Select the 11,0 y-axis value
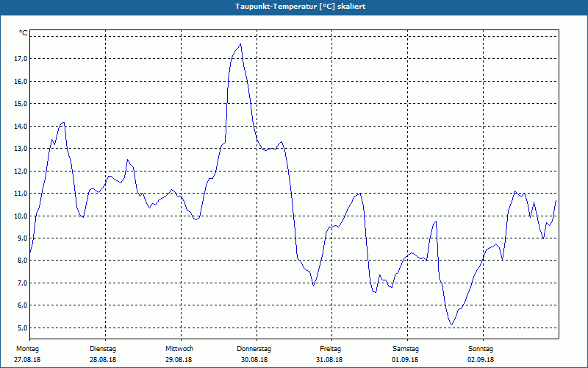The height and width of the screenshot is (368, 588). 21,194
